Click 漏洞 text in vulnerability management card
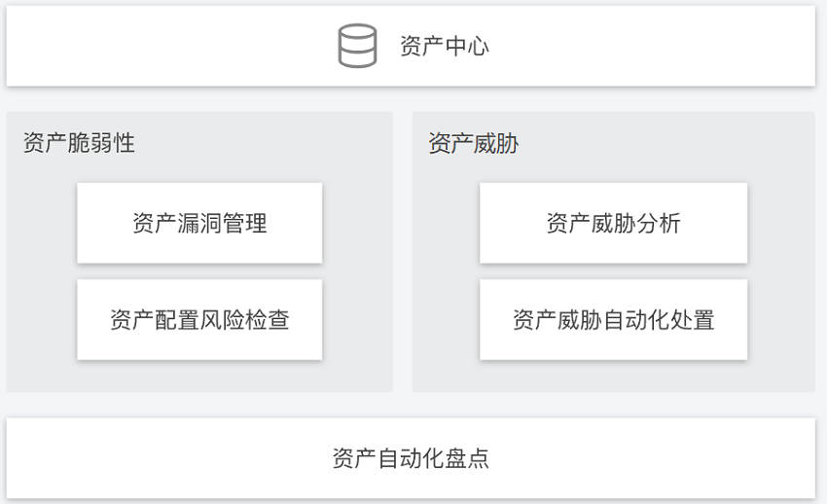This screenshot has width=827, height=504. coord(199,223)
